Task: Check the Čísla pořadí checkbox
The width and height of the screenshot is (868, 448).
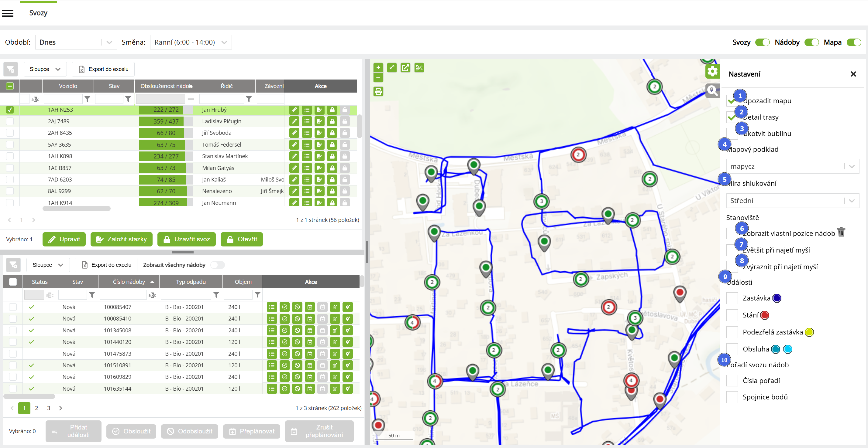Action: [732, 380]
